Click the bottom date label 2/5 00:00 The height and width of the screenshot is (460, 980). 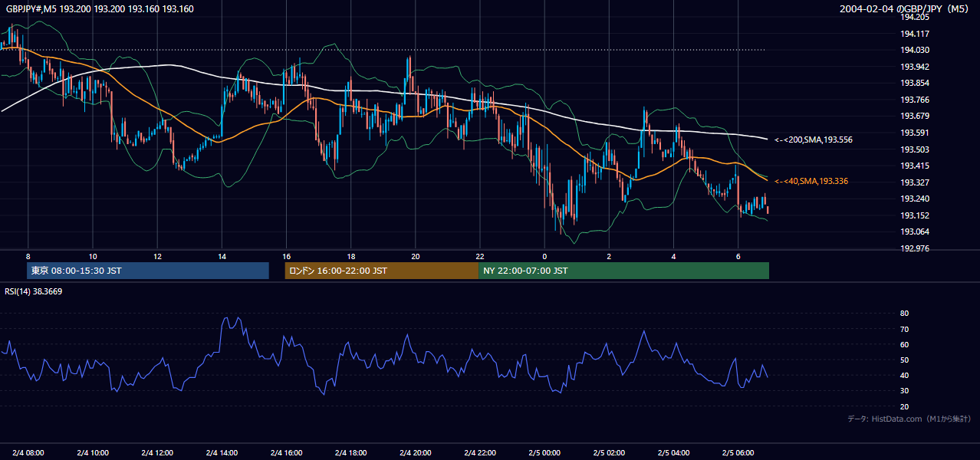(x=544, y=452)
